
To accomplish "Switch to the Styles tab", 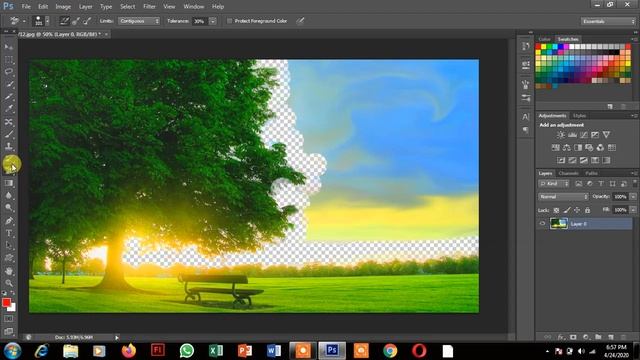I will (579, 116).
